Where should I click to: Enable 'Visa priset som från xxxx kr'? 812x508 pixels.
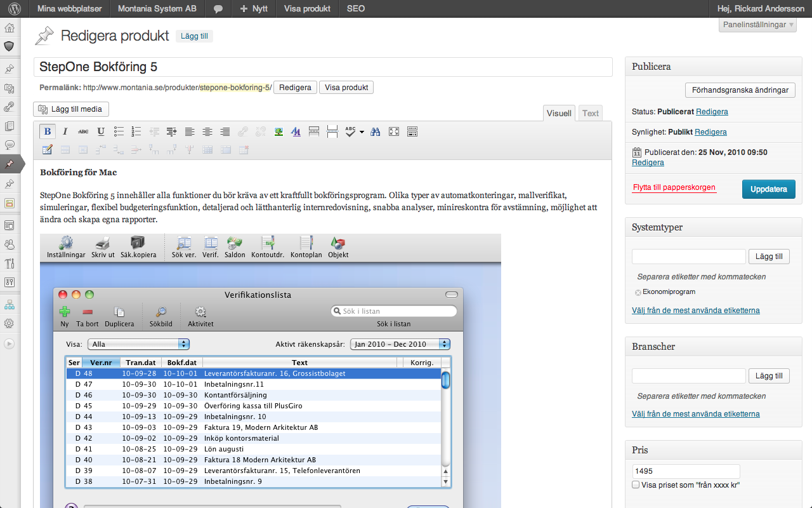tap(636, 485)
